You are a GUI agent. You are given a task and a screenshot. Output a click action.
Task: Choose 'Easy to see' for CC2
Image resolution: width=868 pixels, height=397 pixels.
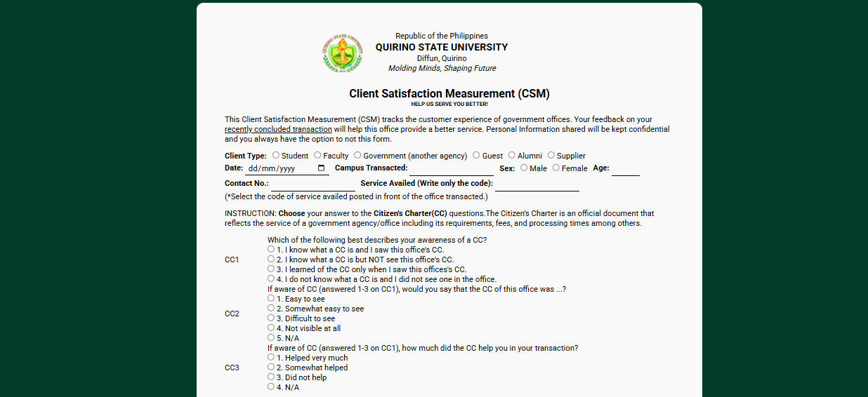click(271, 298)
